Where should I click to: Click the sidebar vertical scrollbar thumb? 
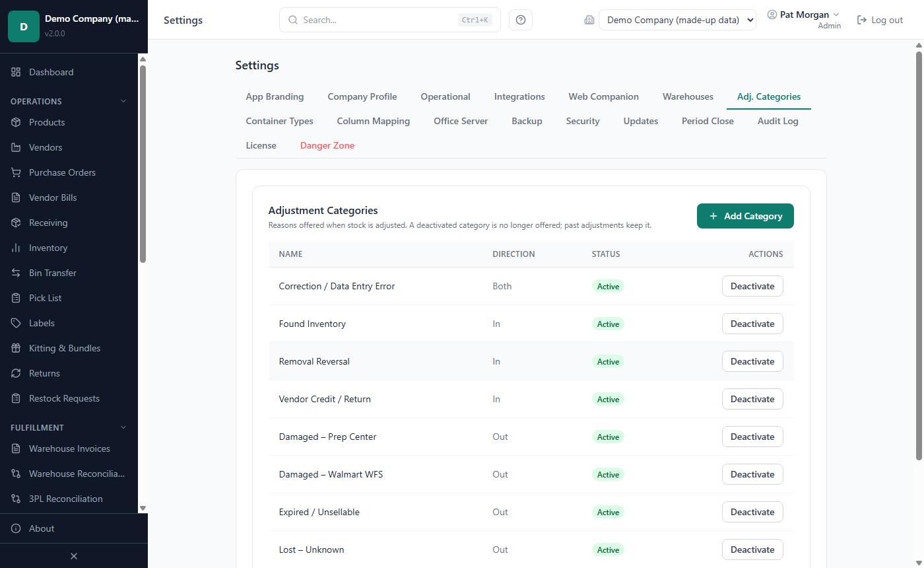click(x=143, y=164)
